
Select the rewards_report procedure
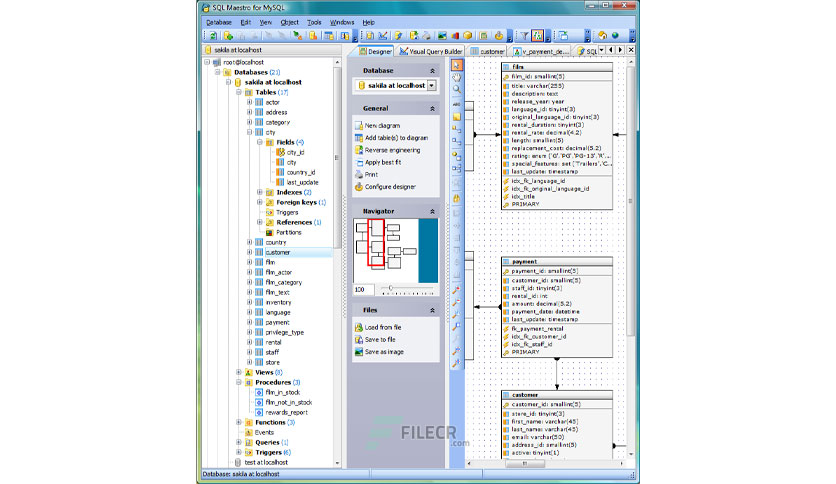pyautogui.click(x=286, y=413)
